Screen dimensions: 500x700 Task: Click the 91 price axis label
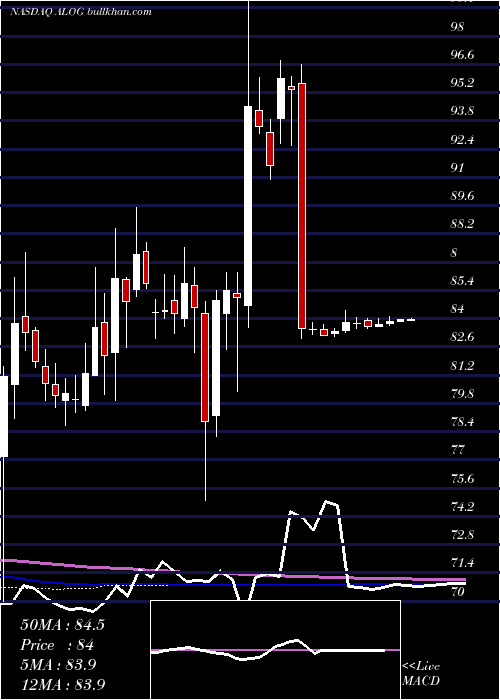[x=458, y=168]
